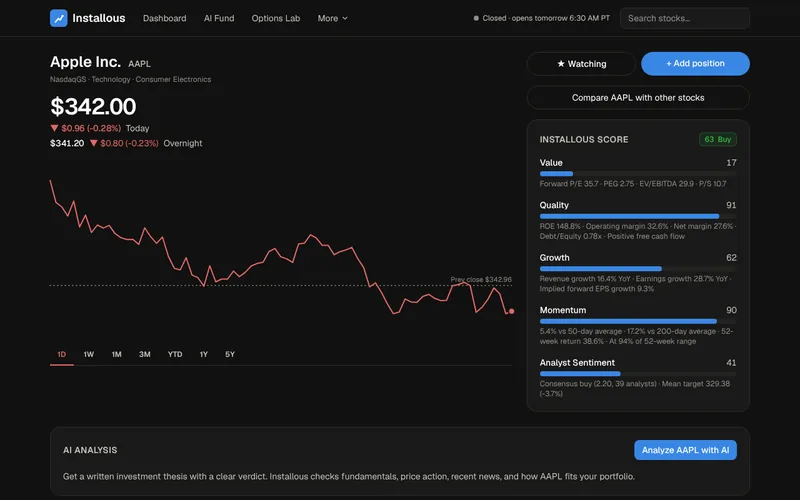Switch chart to 1M range
Viewport: 800px width, 500px height.
pos(117,354)
